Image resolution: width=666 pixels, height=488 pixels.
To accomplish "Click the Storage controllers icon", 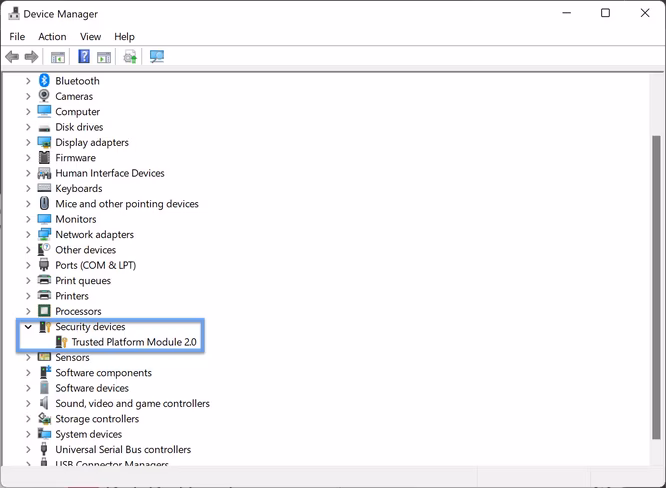I will pos(44,418).
